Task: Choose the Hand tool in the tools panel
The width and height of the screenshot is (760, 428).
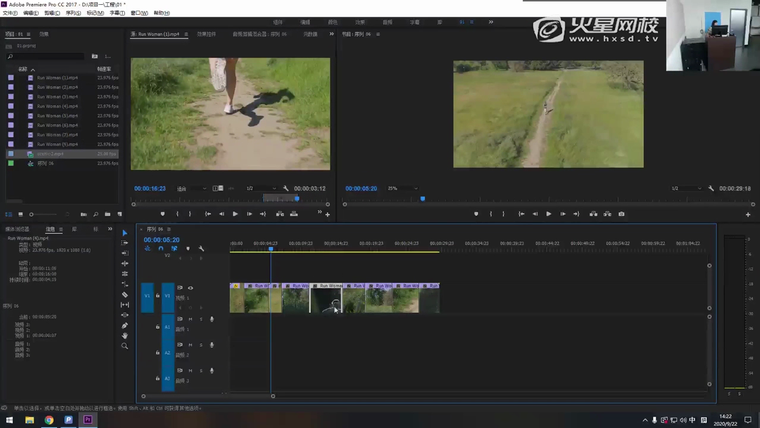Action: point(125,336)
